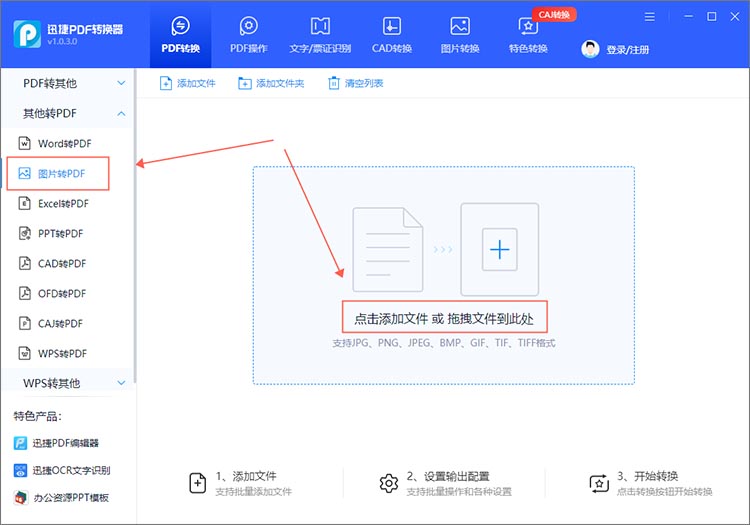Select PPT转PDF in the sidebar
Viewport: 750px width, 525px height.
pos(60,233)
